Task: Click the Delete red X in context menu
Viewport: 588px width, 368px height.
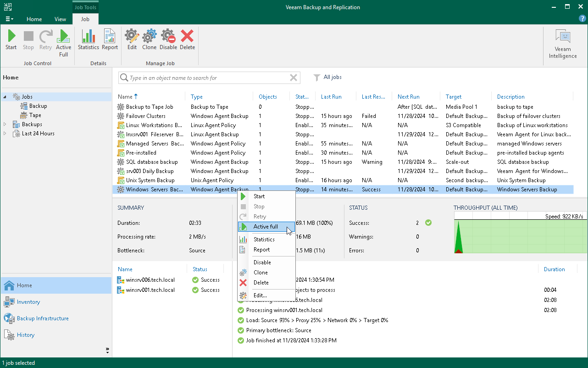Action: pyautogui.click(x=243, y=283)
